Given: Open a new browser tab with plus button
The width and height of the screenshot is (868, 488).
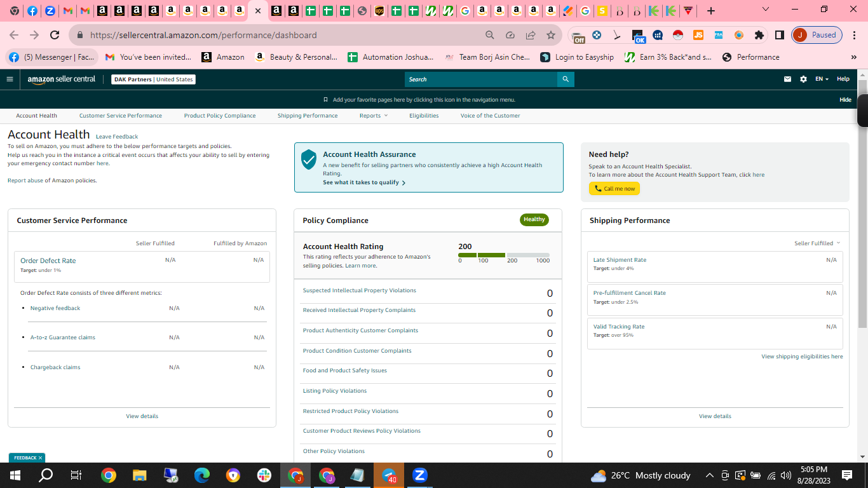Looking at the screenshot, I should pyautogui.click(x=711, y=11).
